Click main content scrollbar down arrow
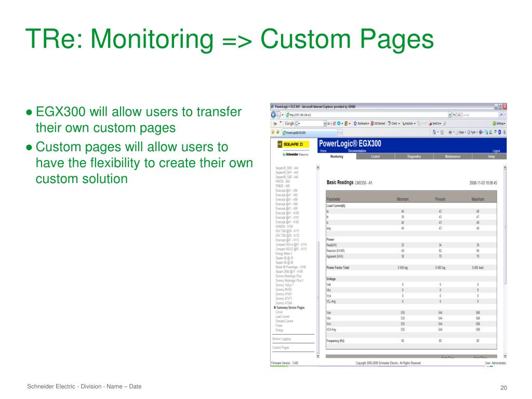532x399 pixels. [x=505, y=356]
